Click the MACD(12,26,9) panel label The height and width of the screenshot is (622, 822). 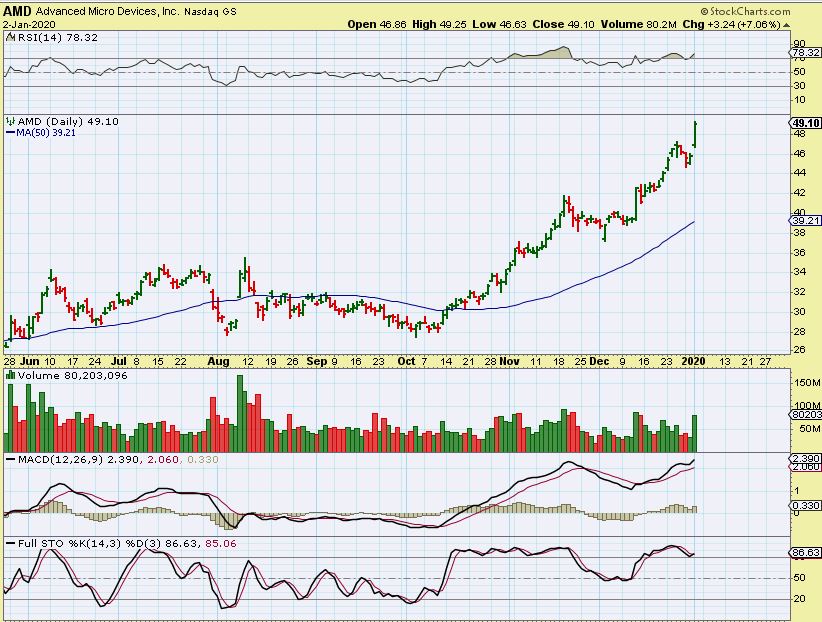(x=118, y=459)
